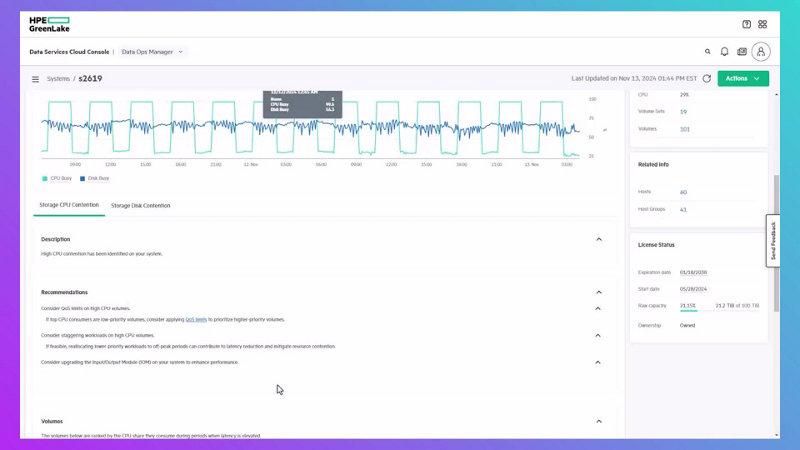This screenshot has height=450, width=800.
Task: Open the announcements news icon
Action: (742, 52)
